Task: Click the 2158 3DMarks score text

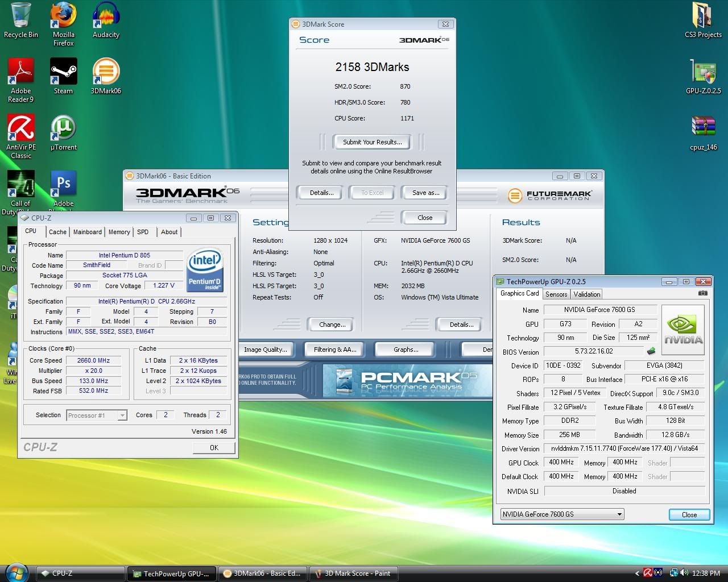Action: 372,67
